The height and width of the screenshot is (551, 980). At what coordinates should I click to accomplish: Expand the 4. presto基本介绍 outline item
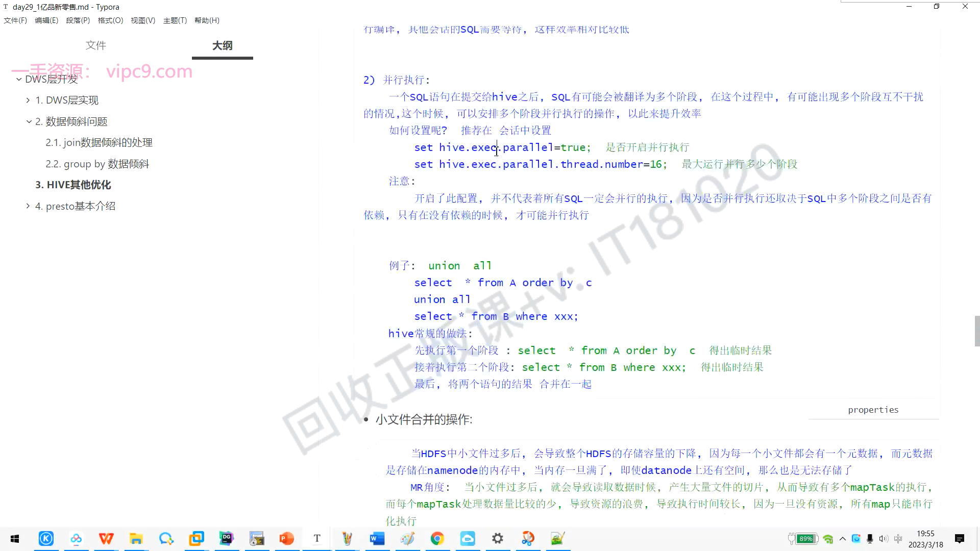coord(28,206)
